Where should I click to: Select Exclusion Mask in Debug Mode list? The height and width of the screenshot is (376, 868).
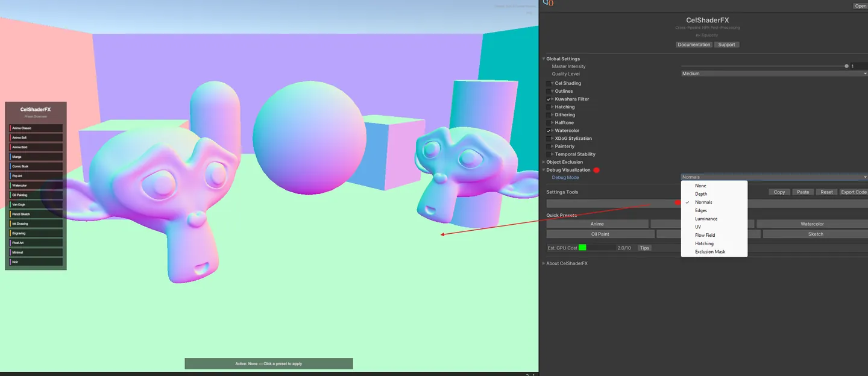714,252
